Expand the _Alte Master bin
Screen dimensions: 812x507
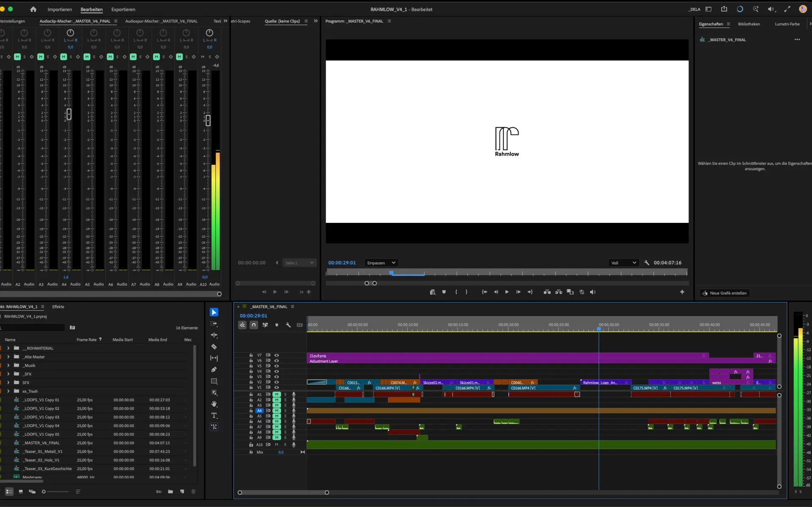click(8, 357)
